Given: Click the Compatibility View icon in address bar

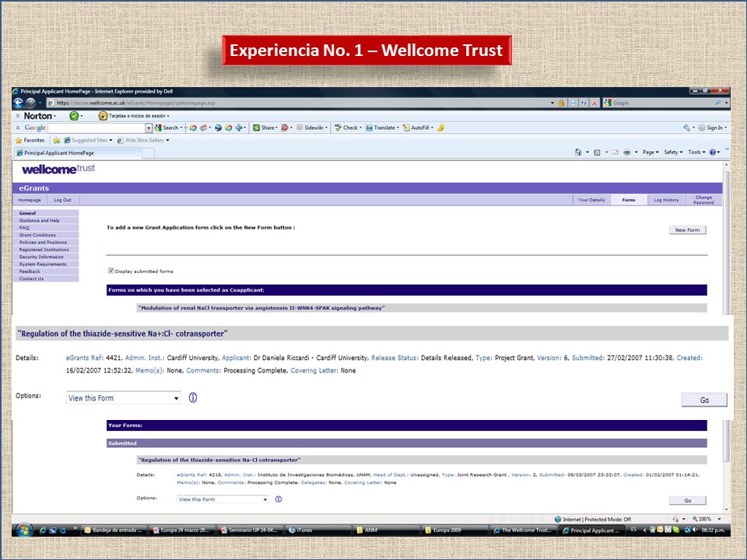Looking at the screenshot, I should (573, 103).
